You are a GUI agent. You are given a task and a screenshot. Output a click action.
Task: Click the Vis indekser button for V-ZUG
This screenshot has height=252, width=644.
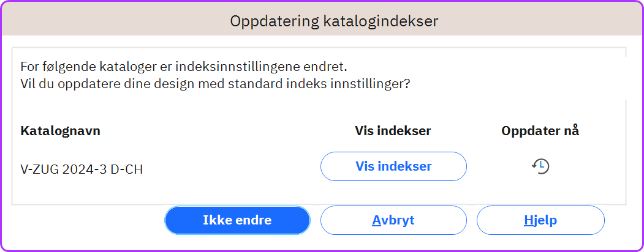[393, 166]
